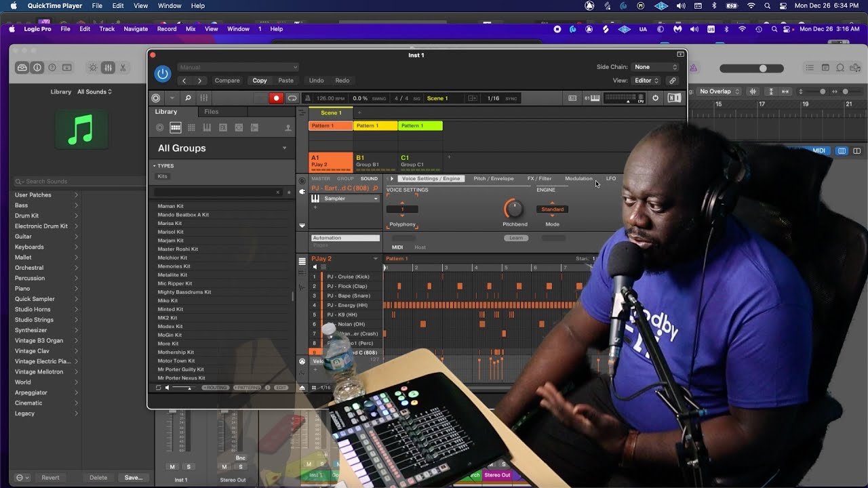Open the Manual preset dropdown
Screen dimensions: 868x488
coord(238,67)
